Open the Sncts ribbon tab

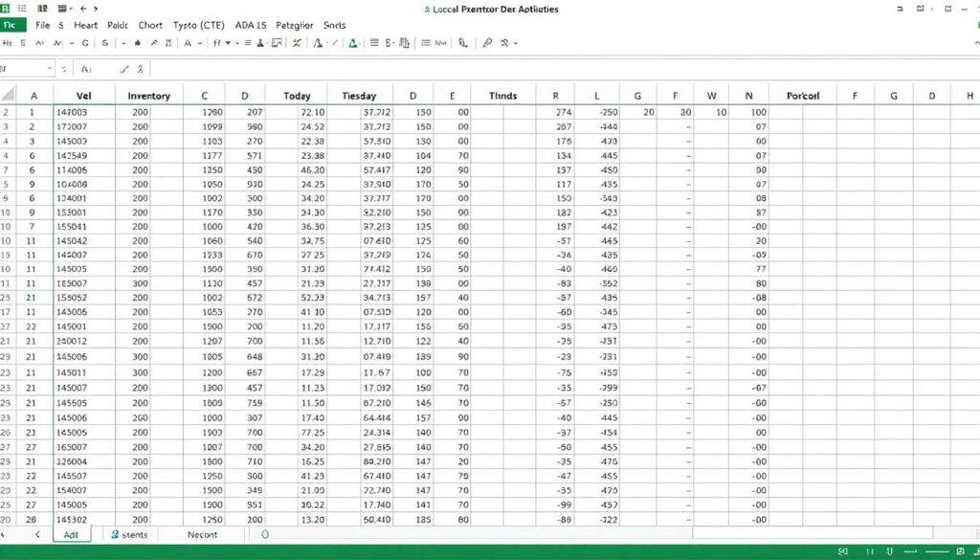point(335,26)
